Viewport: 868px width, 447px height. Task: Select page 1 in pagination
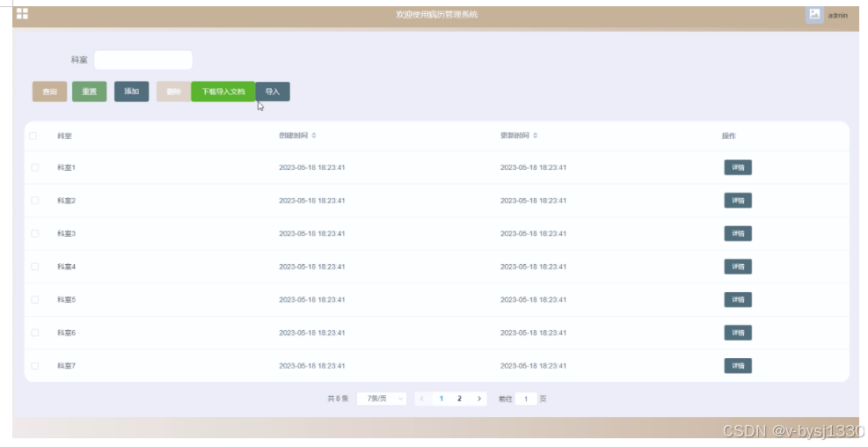[441, 399]
